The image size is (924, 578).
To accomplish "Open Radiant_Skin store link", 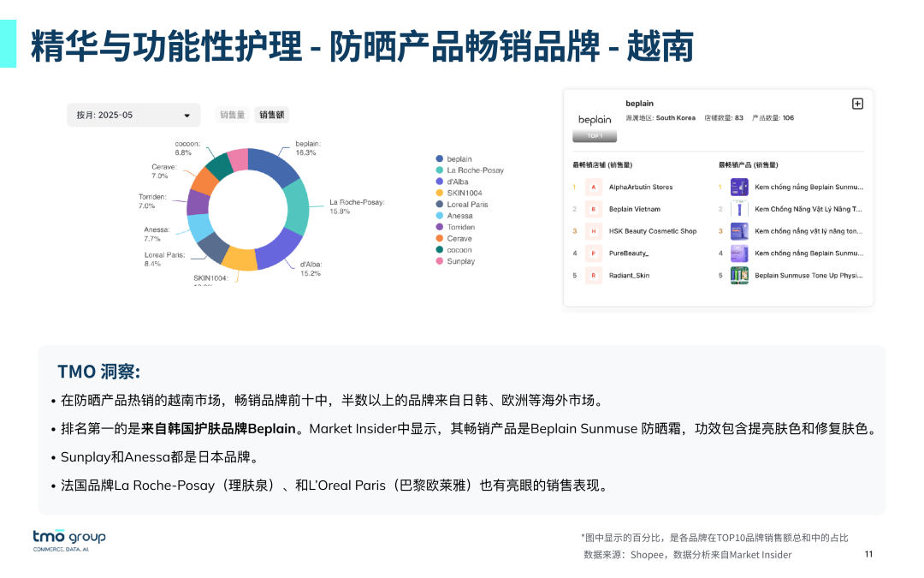I will (630, 276).
